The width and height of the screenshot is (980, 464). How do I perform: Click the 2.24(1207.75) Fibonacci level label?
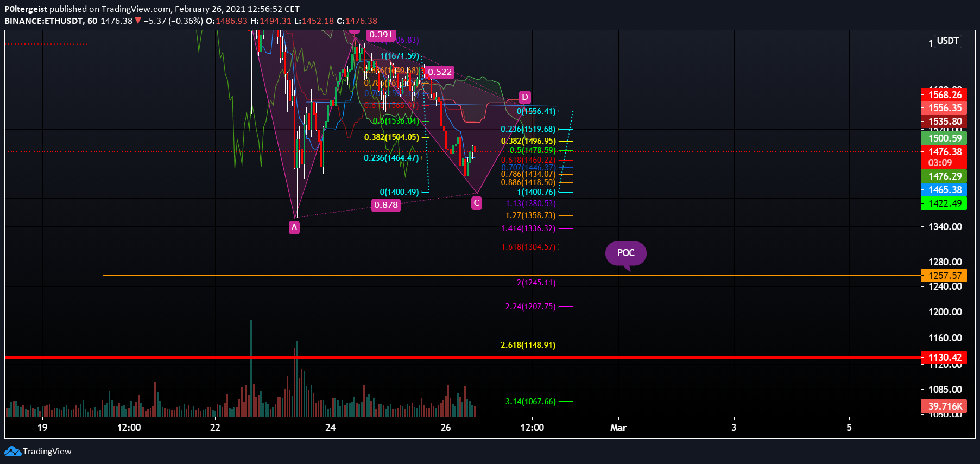tap(530, 307)
